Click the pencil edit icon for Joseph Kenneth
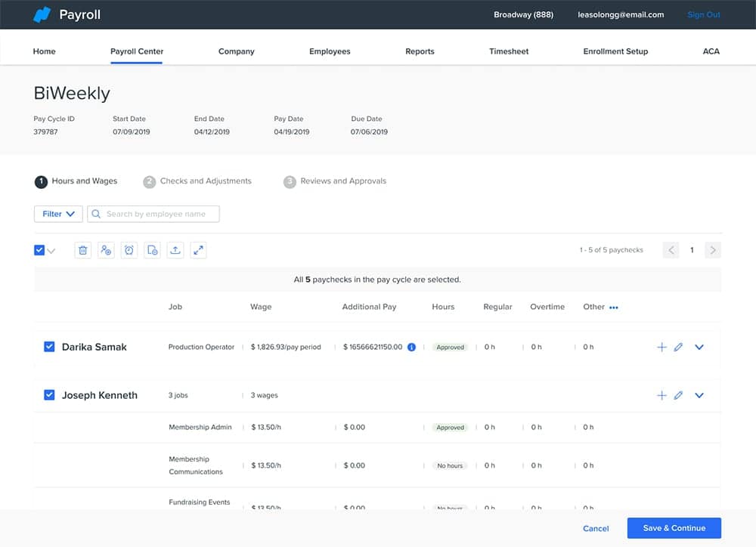Screen dimensions: 756x547 [x=678, y=395]
